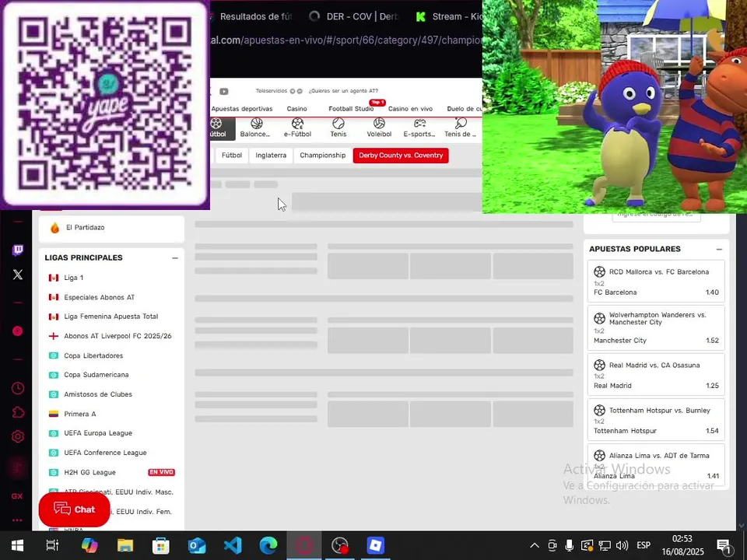Open Apuestas deportivas menu item
This screenshot has width=747, height=560.
pos(242,109)
